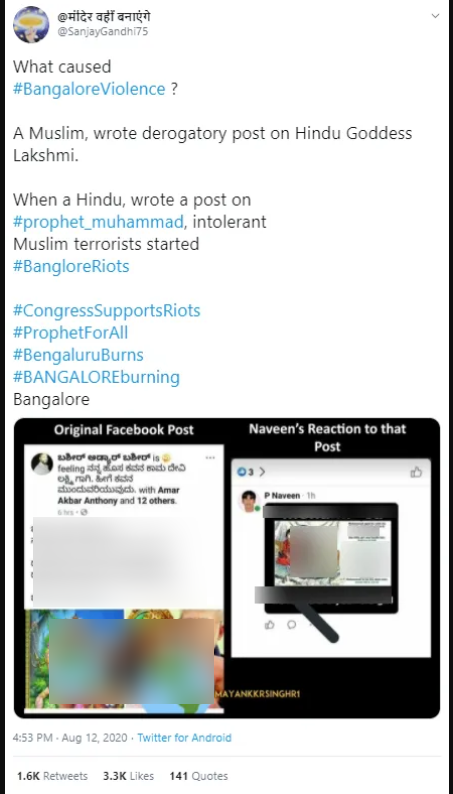Expand reactions arrow next to 3
The image size is (453, 794).
point(262,472)
